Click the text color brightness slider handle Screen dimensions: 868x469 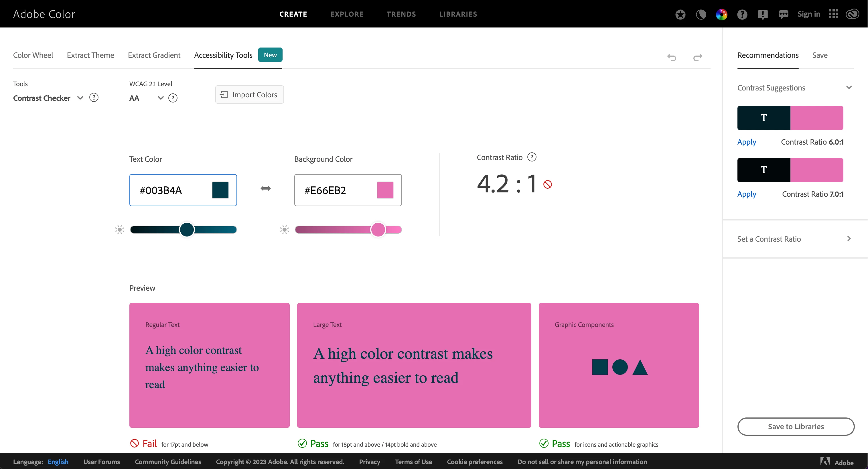(x=187, y=230)
